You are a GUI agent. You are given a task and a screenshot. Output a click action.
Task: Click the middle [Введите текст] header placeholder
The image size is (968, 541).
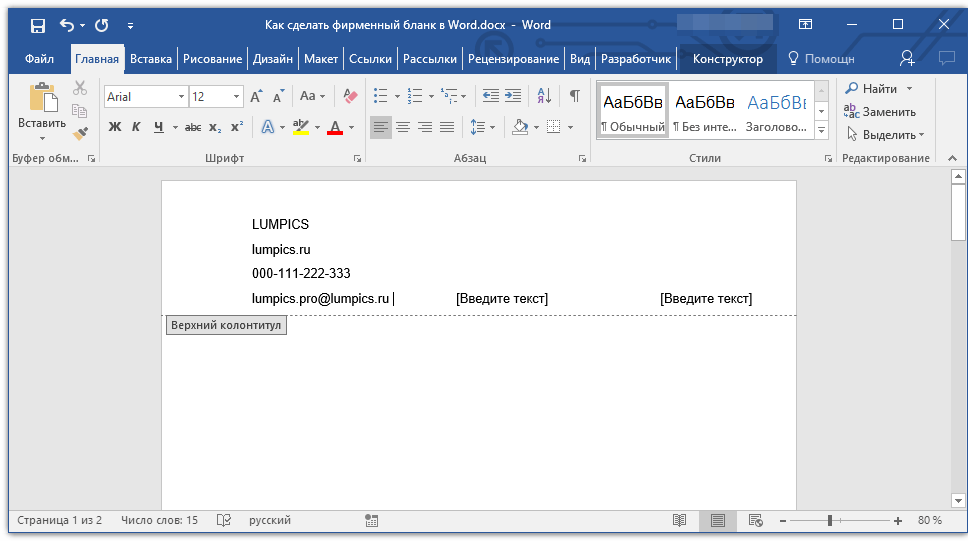point(502,299)
